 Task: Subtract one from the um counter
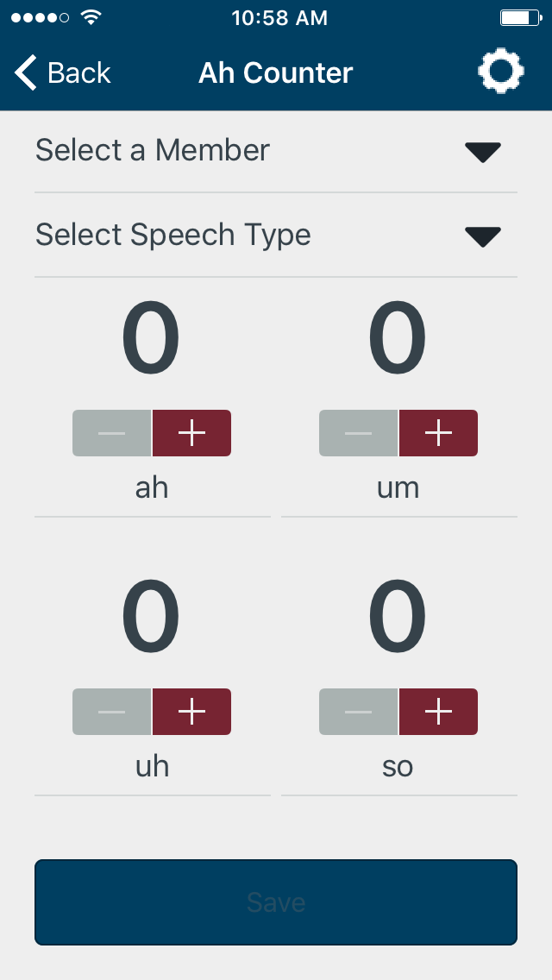(358, 433)
